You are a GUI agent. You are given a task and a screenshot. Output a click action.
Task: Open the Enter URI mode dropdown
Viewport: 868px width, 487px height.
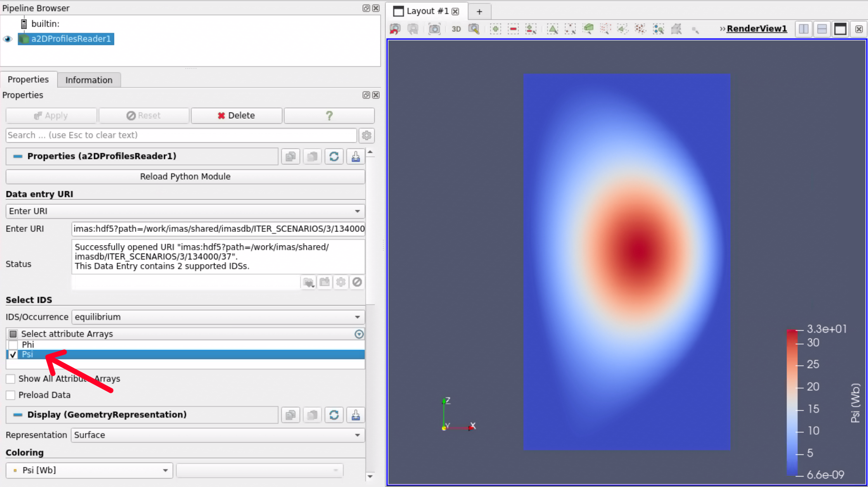tap(185, 211)
